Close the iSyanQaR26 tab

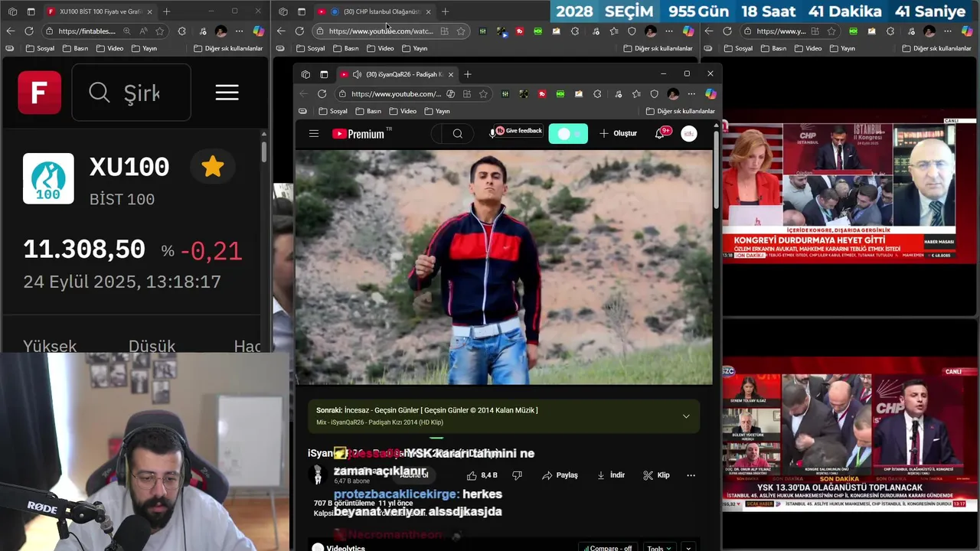451,74
